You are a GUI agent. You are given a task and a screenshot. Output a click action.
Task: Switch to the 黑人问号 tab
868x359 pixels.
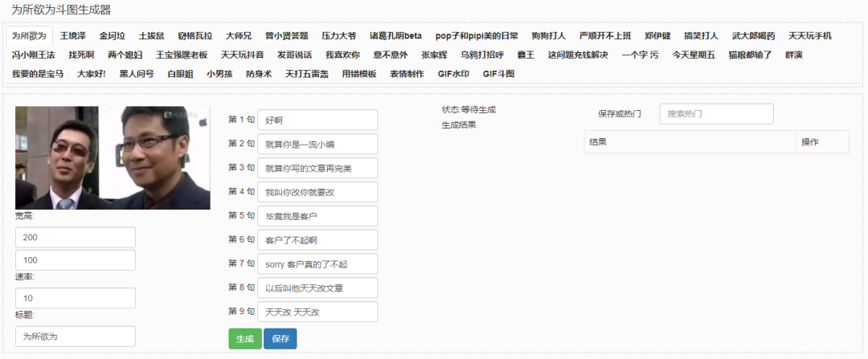pos(137,74)
